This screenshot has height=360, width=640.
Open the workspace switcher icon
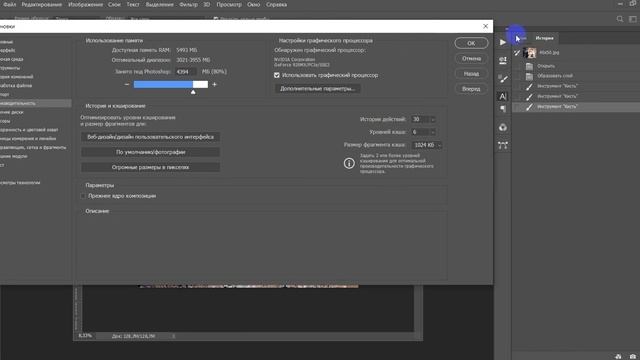pos(633,19)
